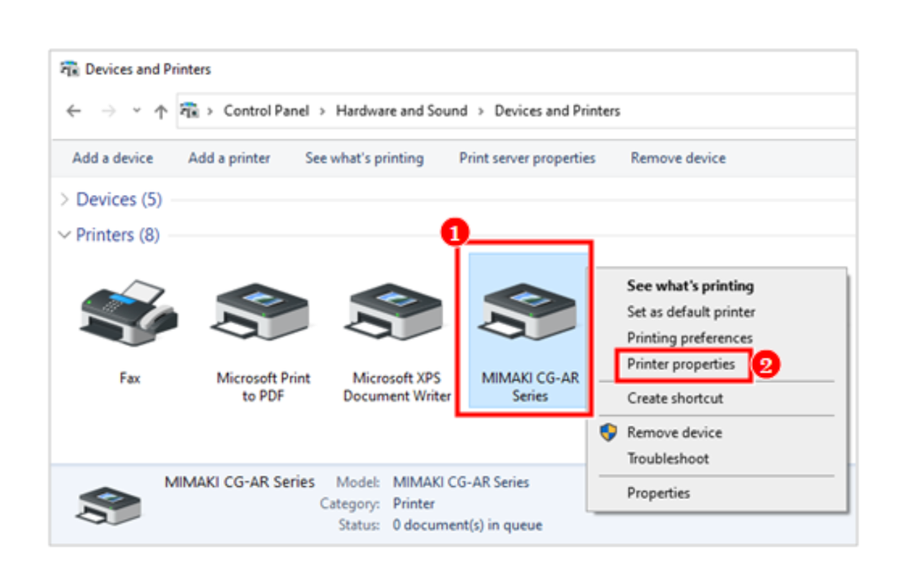924x588 pixels.
Task: Open chevron after Control Panel breadcrumb
Action: coord(322,111)
